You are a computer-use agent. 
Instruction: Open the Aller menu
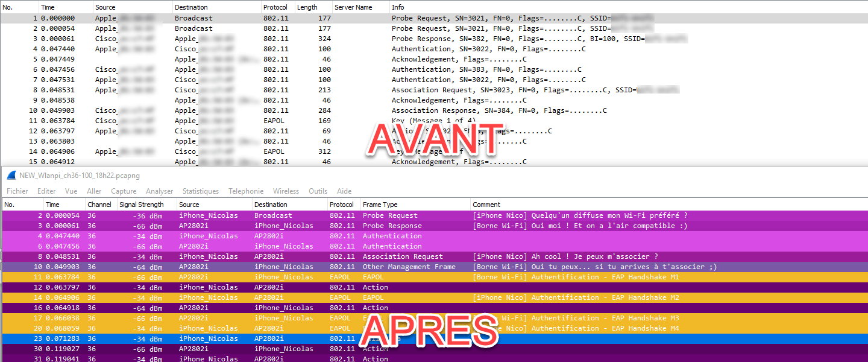94,191
